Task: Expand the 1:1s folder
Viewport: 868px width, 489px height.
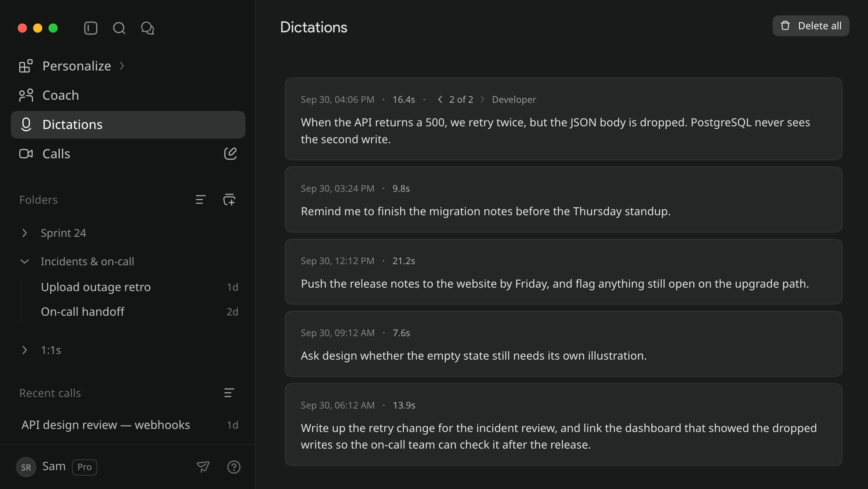Action: 25,350
